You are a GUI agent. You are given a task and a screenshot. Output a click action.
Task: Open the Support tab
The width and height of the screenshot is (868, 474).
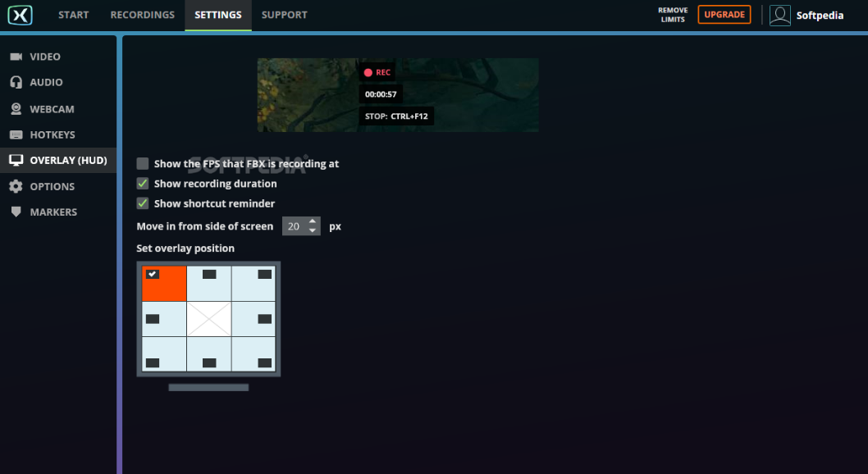click(285, 15)
